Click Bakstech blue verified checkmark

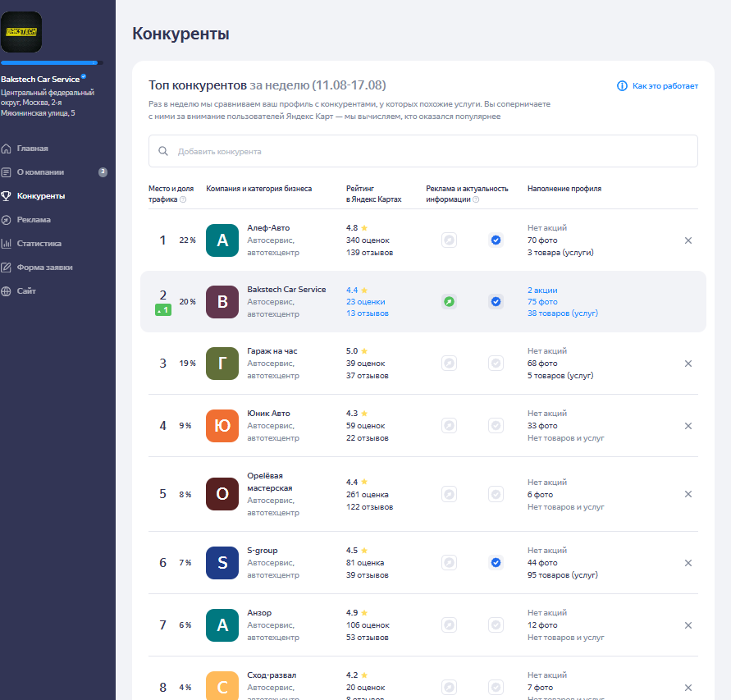pyautogui.click(x=496, y=302)
